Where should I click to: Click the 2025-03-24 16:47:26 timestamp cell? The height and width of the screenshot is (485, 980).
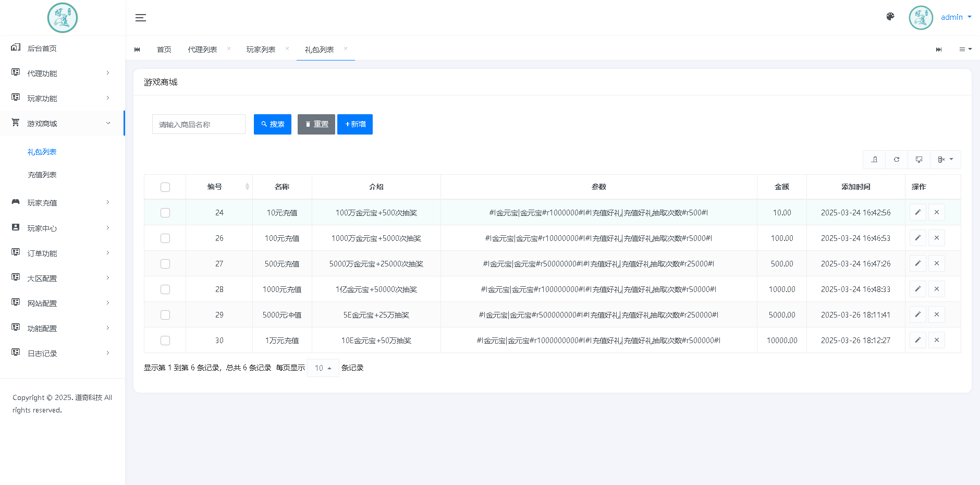[856, 264]
